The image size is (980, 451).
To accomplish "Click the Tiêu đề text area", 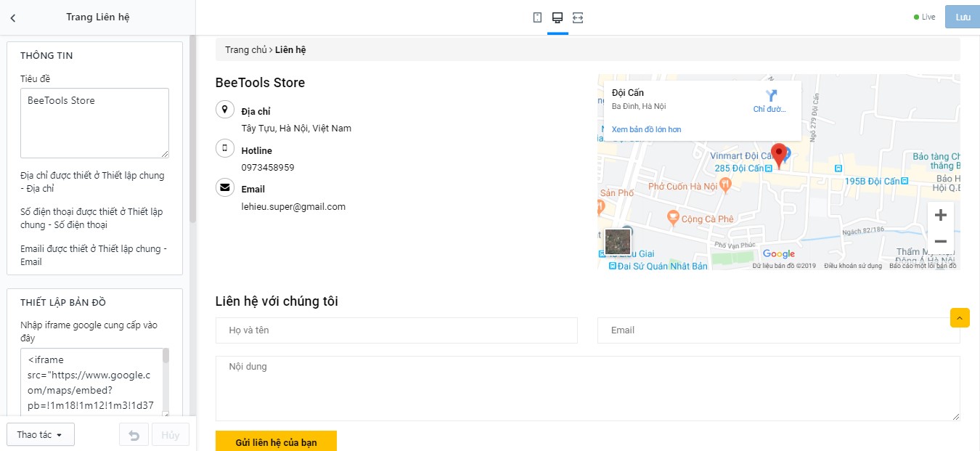I will click(94, 123).
